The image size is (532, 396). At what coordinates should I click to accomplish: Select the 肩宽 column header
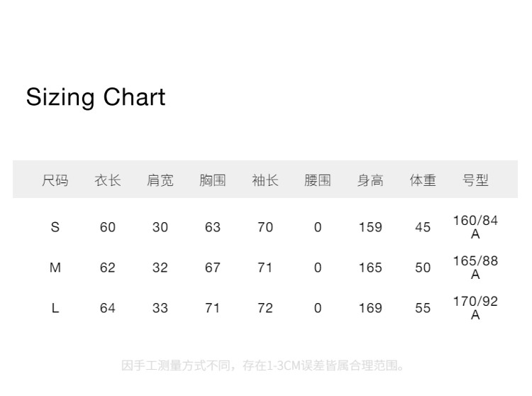coord(160,180)
